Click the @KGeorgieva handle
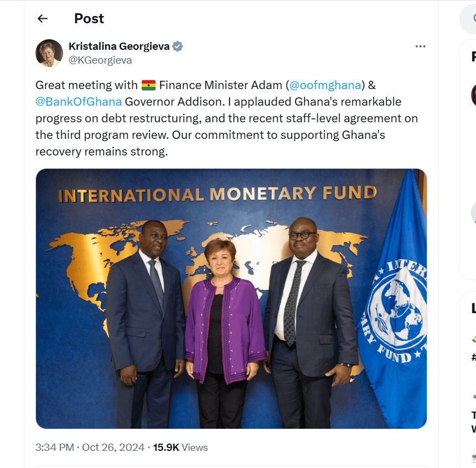 100,60
